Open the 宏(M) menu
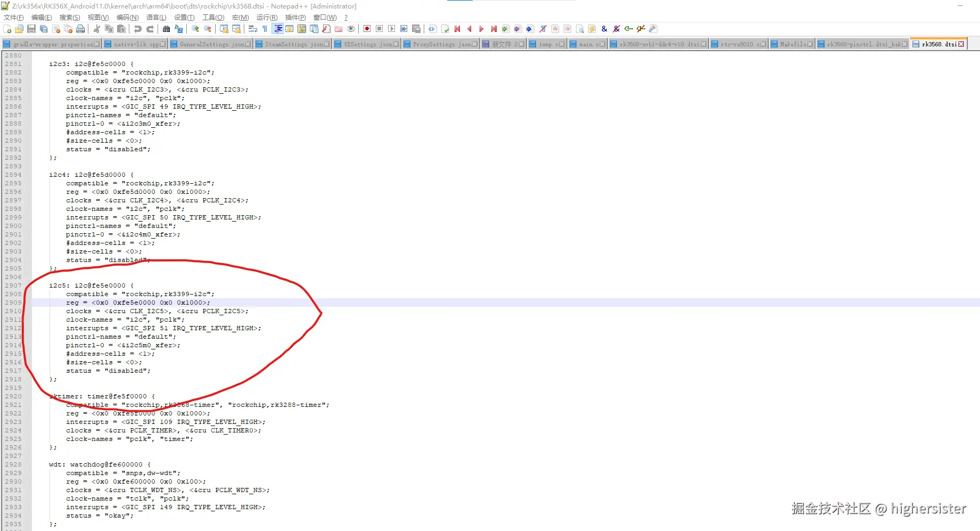 (241, 18)
